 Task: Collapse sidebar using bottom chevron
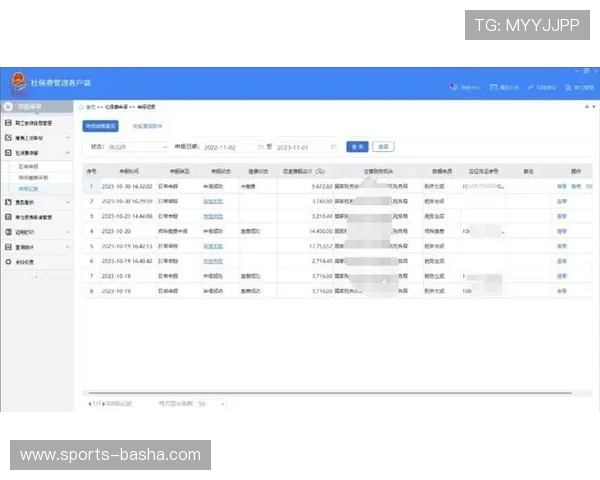36,277
